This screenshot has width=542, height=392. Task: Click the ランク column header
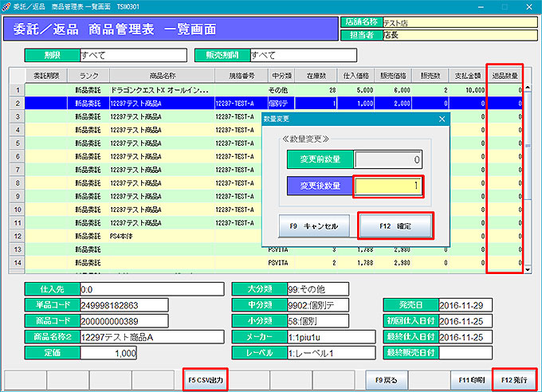pos(88,76)
